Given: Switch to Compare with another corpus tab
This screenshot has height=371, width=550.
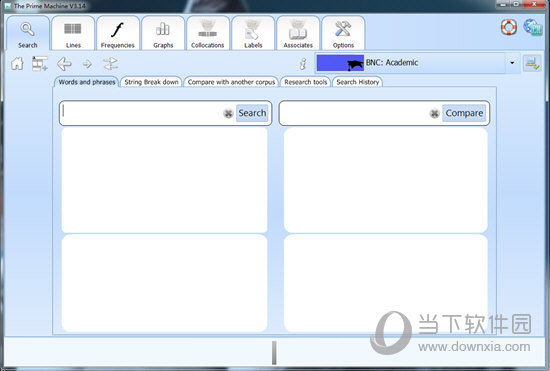Looking at the screenshot, I should click(x=231, y=82).
